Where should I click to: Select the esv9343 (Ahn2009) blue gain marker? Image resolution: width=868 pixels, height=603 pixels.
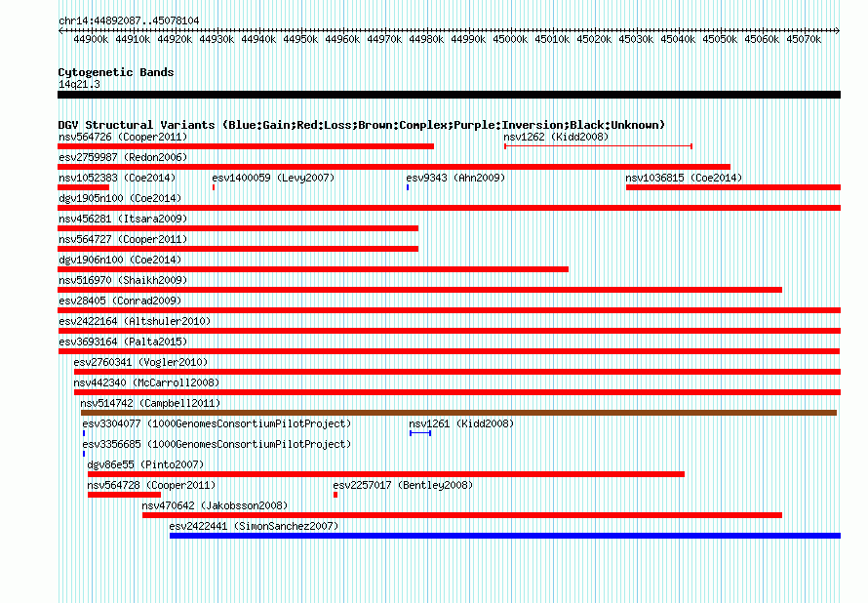(x=408, y=187)
